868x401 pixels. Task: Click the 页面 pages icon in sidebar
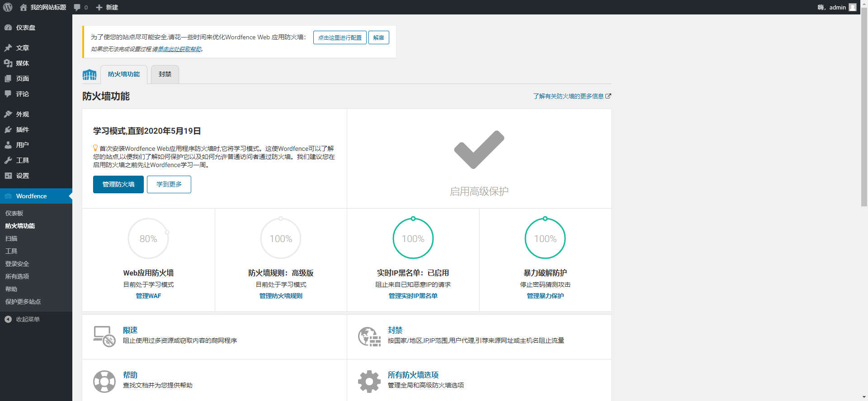[x=8, y=79]
